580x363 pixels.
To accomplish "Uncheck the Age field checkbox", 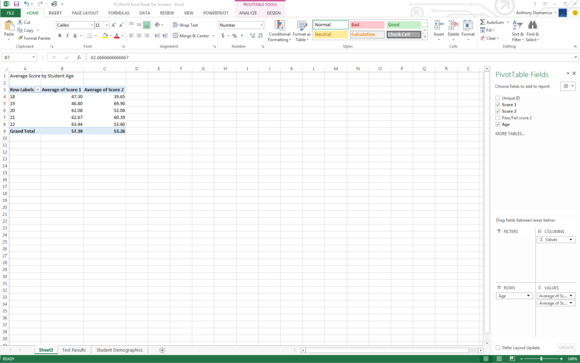I will click(498, 125).
